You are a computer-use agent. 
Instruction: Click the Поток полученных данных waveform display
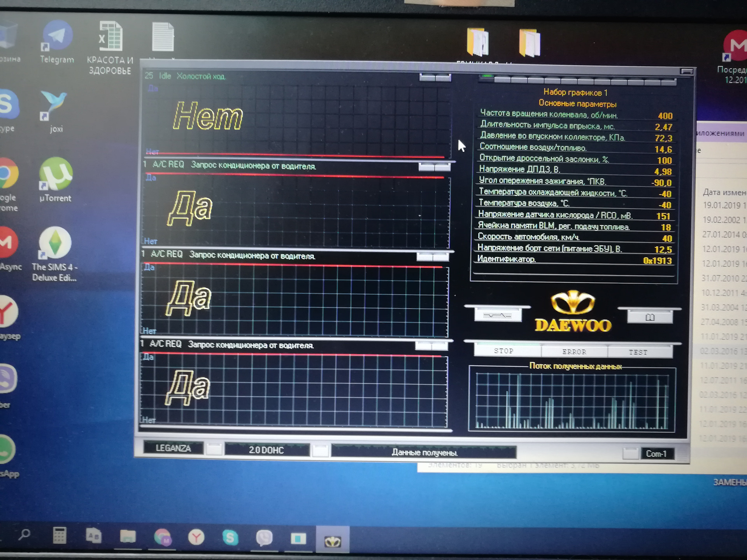click(x=573, y=409)
